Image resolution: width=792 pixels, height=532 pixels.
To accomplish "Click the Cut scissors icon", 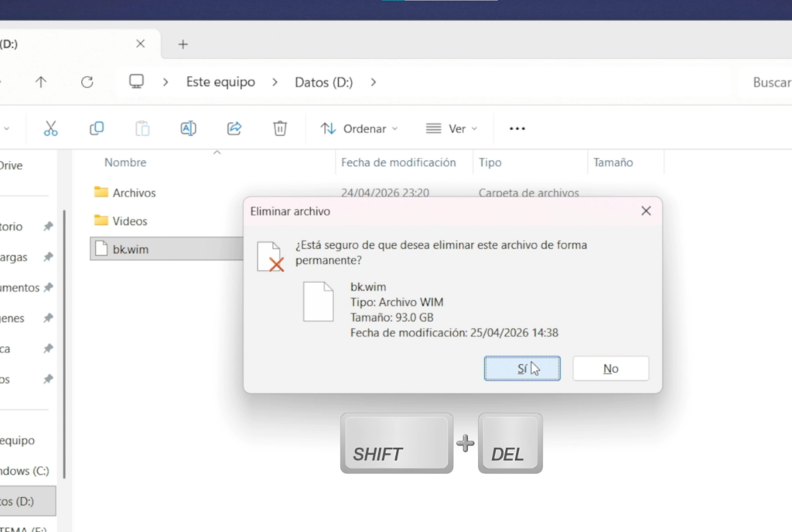I will point(51,128).
